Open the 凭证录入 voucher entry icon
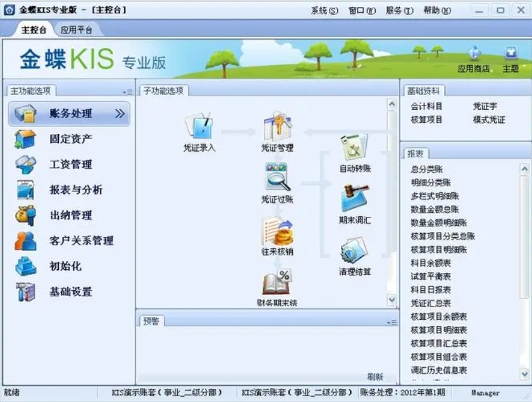Image resolution: width=532 pixels, height=402 pixels. coord(199,126)
